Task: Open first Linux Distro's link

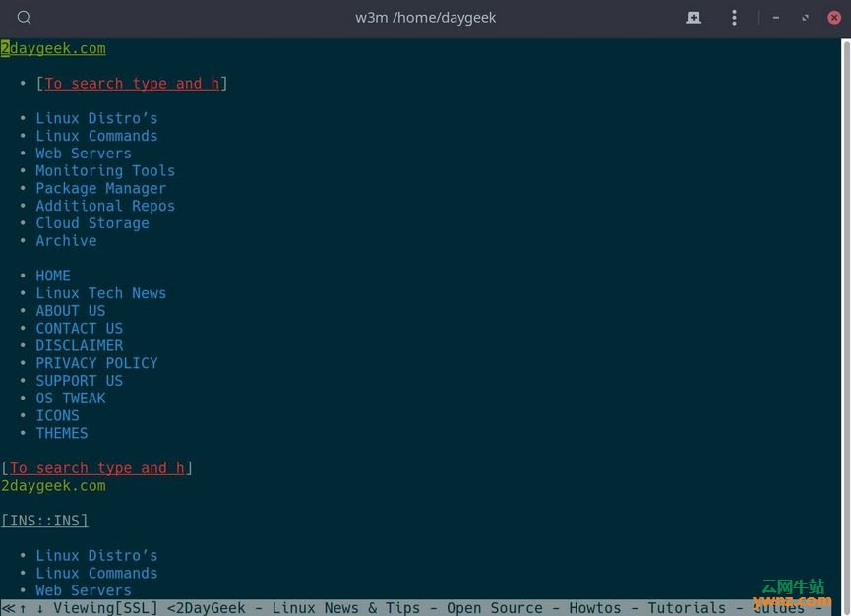Action: [x=96, y=118]
